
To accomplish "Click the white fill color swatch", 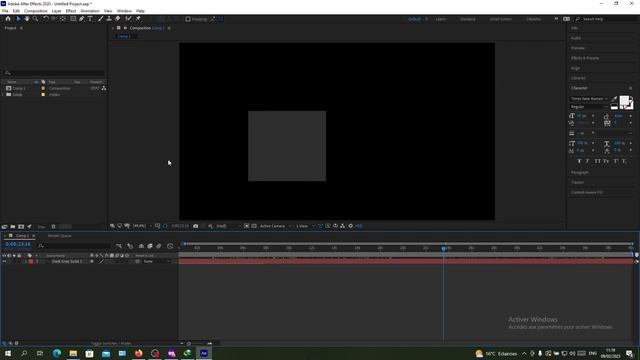I will coord(624,101).
